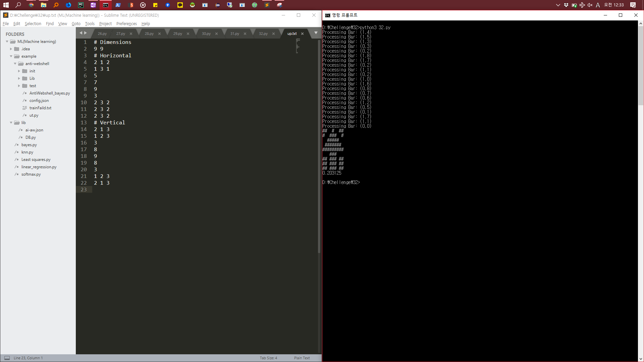Go to previous tab with left arrow

coord(81,33)
